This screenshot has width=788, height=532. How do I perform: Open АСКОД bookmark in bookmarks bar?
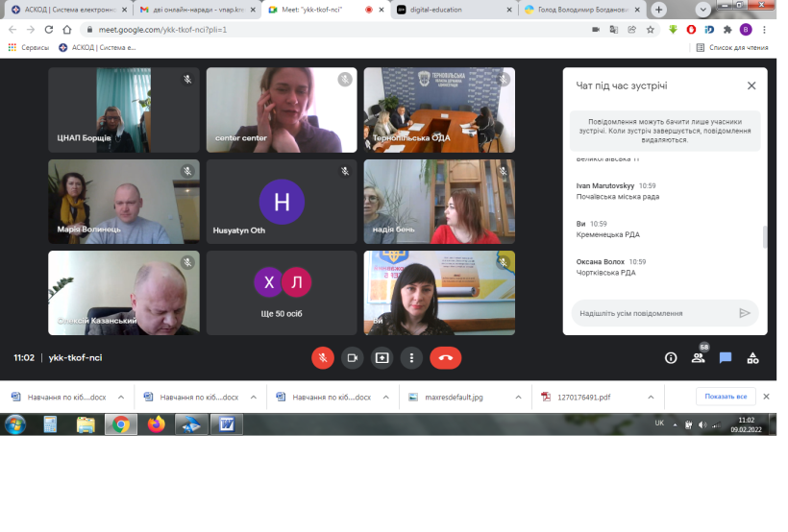pos(97,48)
